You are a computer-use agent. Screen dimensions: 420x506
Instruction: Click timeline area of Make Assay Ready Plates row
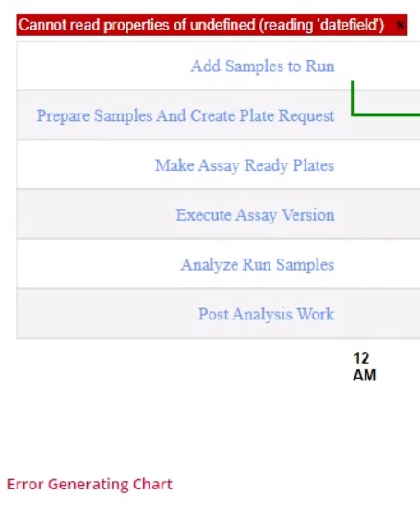(x=379, y=165)
